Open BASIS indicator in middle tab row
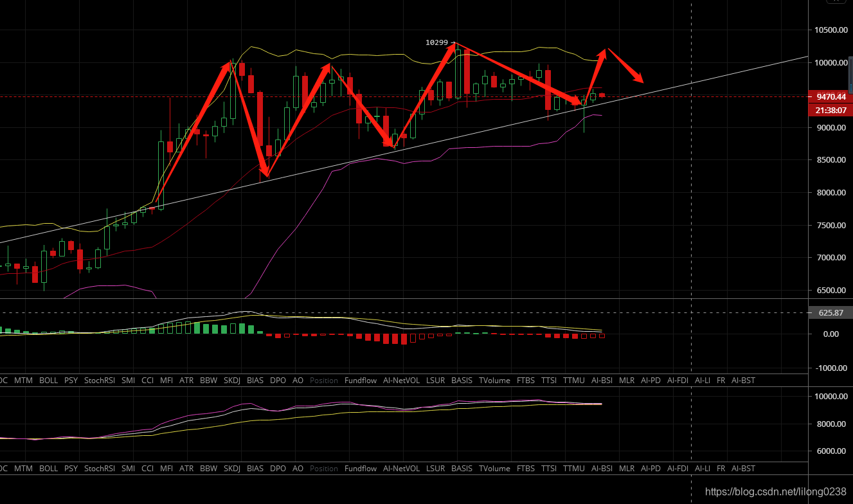 click(462, 381)
